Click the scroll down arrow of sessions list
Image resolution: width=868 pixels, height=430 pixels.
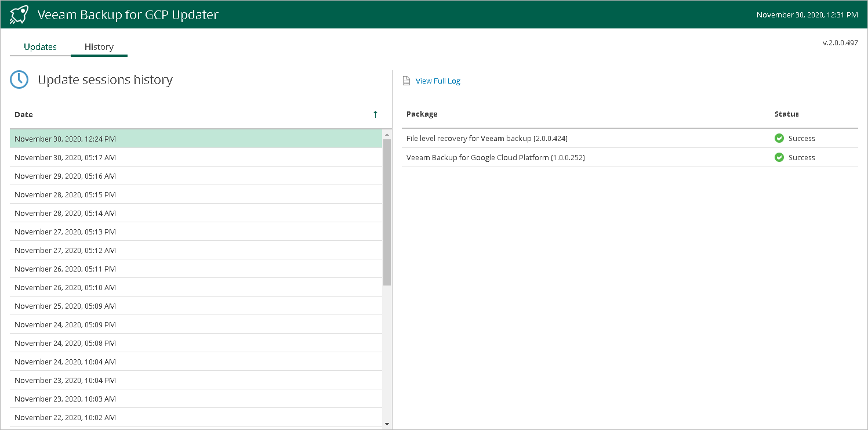coord(387,424)
